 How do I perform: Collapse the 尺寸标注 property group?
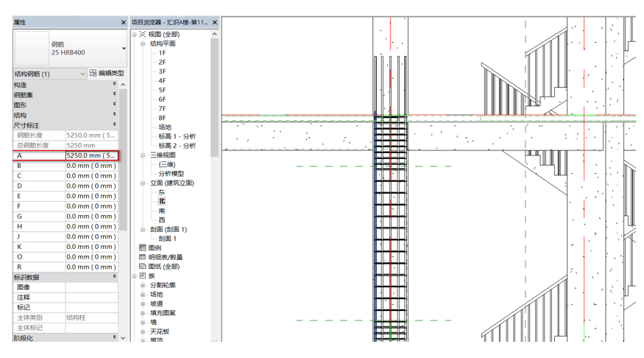point(114,125)
